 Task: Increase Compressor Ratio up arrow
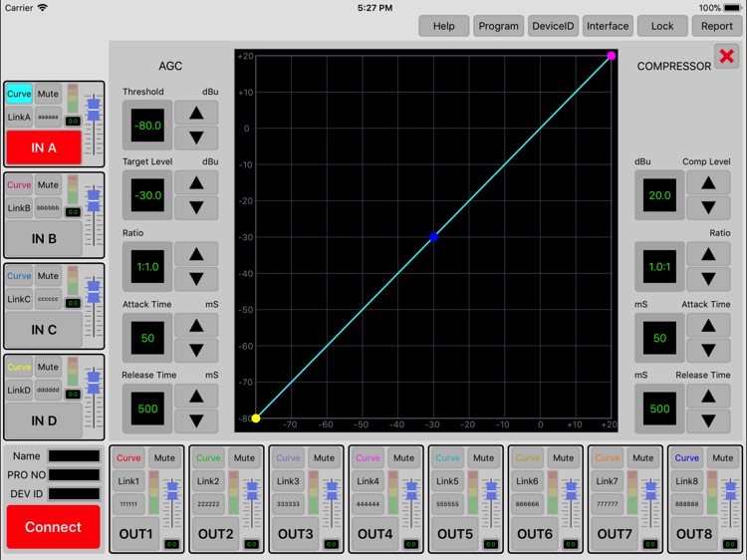(708, 254)
